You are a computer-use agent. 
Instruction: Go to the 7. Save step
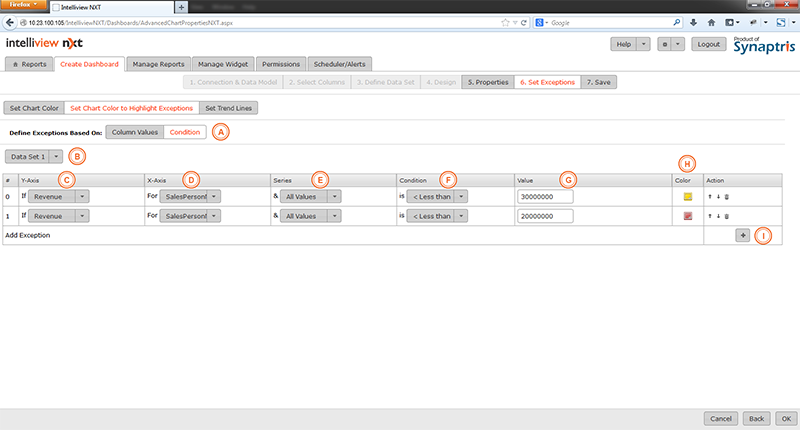(598, 82)
